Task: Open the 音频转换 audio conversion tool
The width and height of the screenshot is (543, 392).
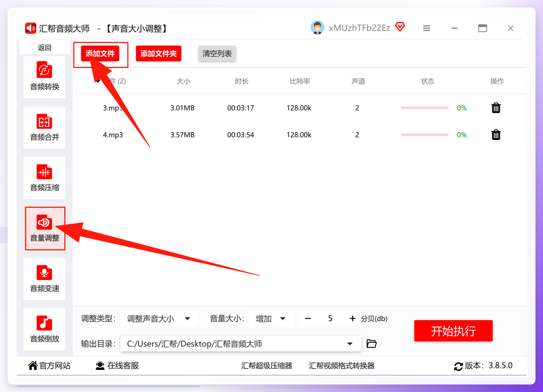Action: pyautogui.click(x=44, y=77)
